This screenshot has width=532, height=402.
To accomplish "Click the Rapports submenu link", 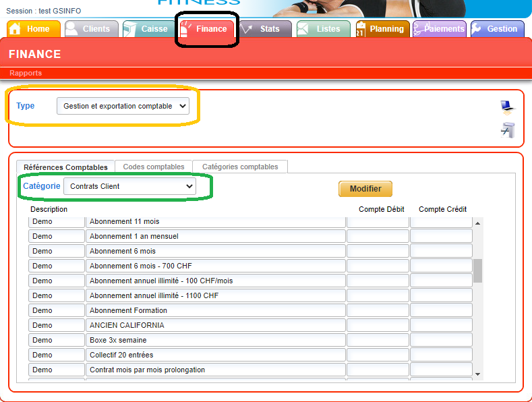I will [x=26, y=73].
